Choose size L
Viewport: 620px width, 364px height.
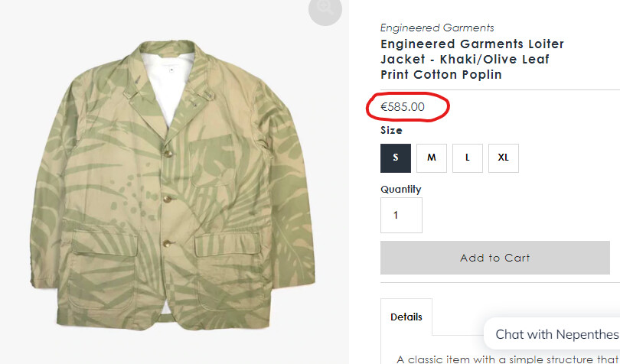[468, 158]
